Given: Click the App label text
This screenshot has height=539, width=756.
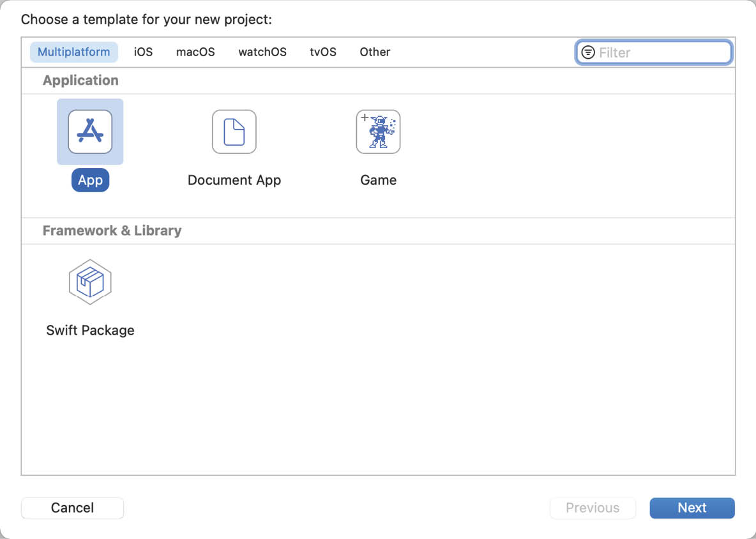Looking at the screenshot, I should [x=90, y=180].
